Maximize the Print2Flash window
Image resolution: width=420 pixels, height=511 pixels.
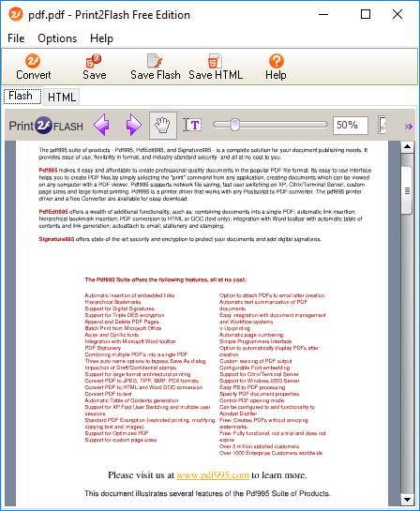pos(366,14)
